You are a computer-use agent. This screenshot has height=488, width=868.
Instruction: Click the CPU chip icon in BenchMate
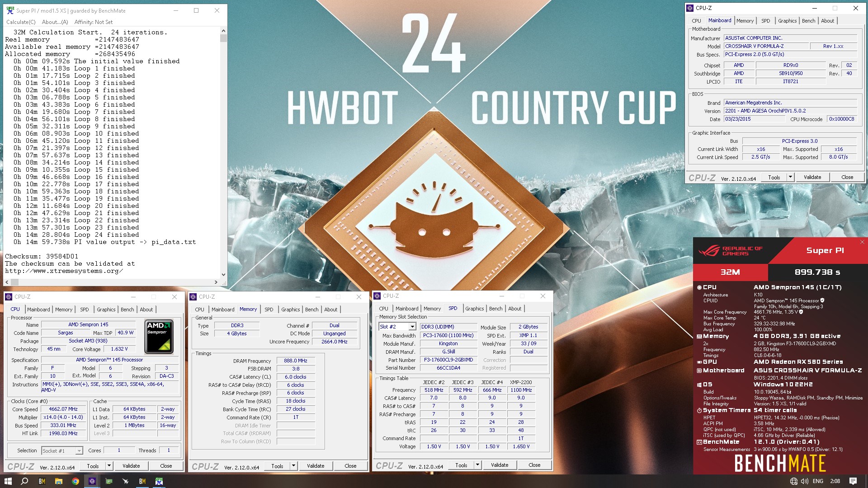coord(699,287)
